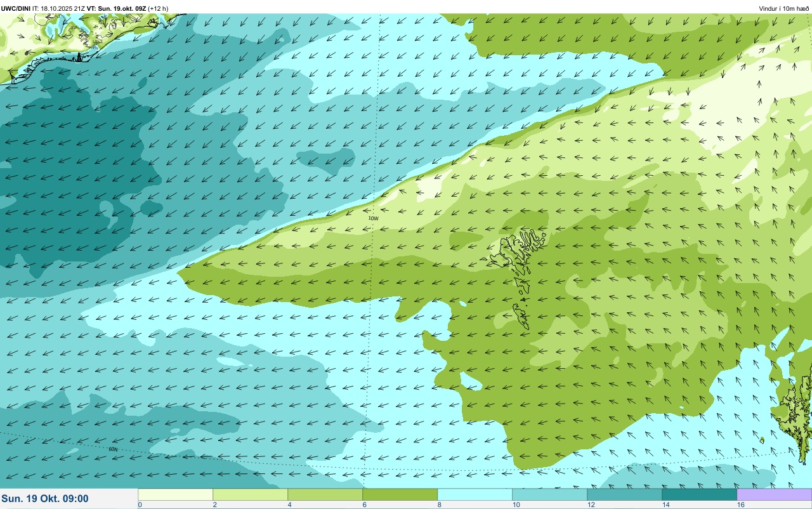
Task: Click the olive green 6–8 legend swatch
Action: (400, 494)
